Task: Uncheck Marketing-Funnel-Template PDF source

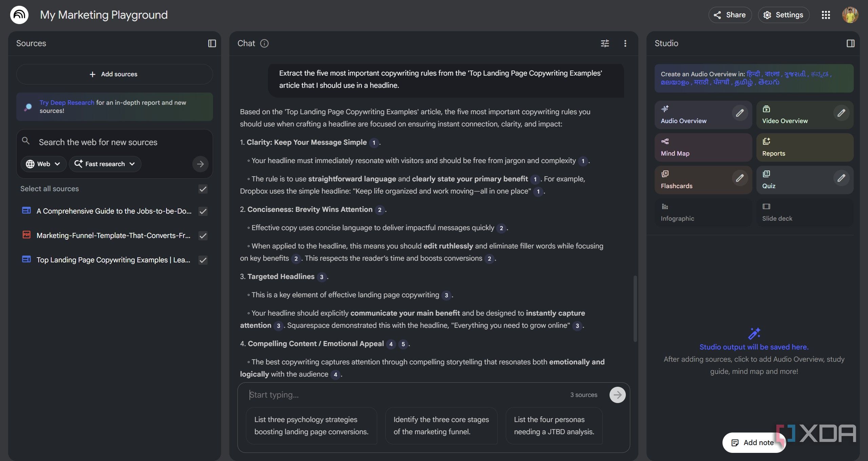Action: coord(203,236)
